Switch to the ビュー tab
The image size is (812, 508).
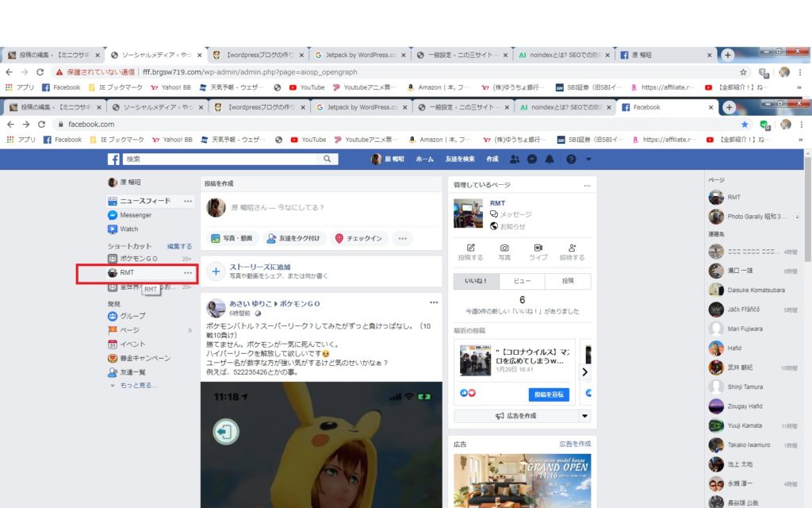[x=523, y=281]
